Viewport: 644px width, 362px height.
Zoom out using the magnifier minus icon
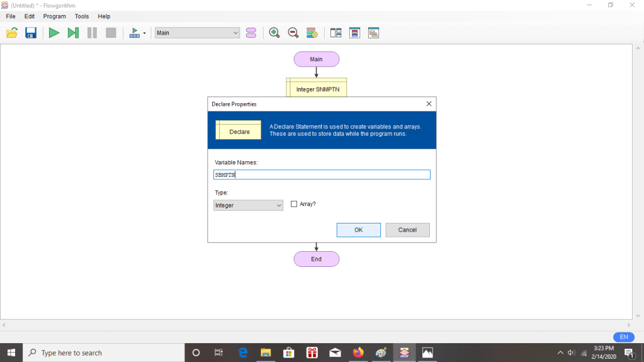pos(293,33)
